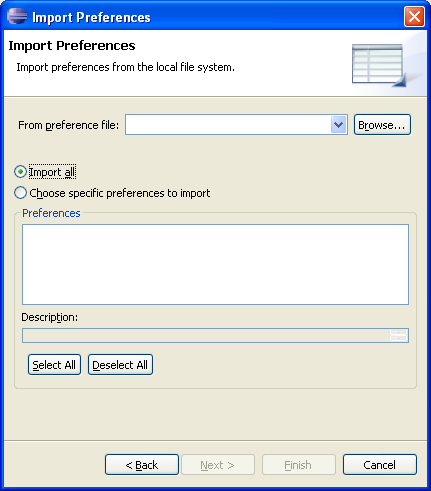Screen dimensions: 431x491
Task: Click the Browse... button
Action: tap(382, 125)
